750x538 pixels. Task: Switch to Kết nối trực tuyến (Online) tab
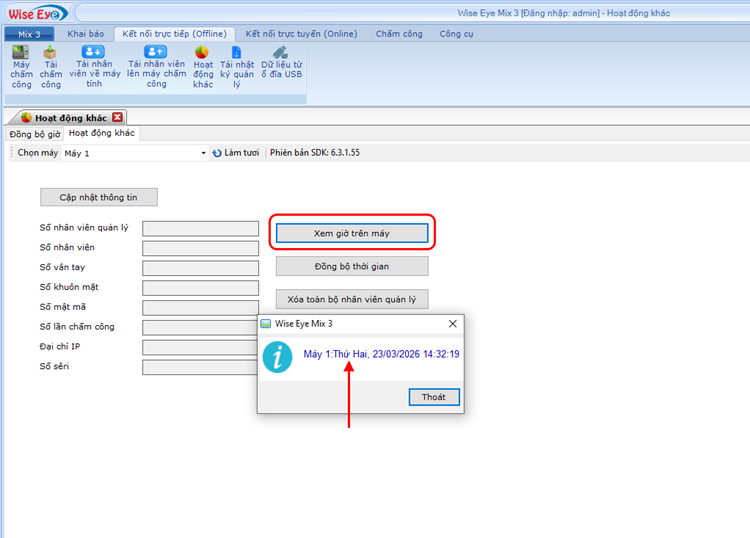(x=301, y=33)
